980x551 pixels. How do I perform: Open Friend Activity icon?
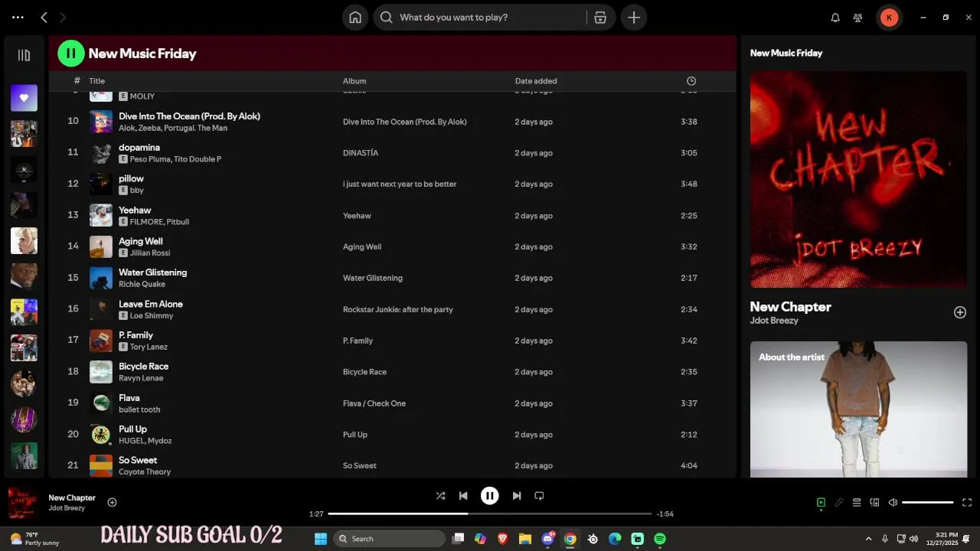pyautogui.click(x=857, y=18)
